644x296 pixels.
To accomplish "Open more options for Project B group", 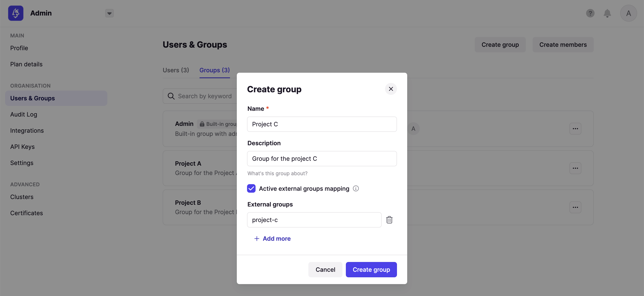I will [x=575, y=207].
